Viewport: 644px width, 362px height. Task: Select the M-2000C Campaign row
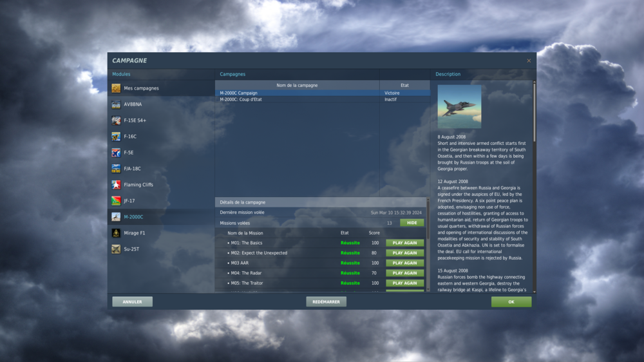click(x=323, y=93)
